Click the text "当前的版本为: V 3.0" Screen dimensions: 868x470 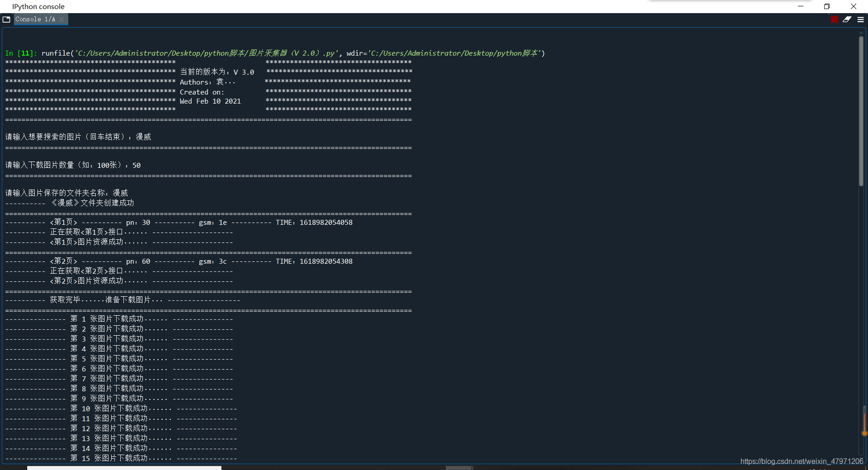point(217,72)
